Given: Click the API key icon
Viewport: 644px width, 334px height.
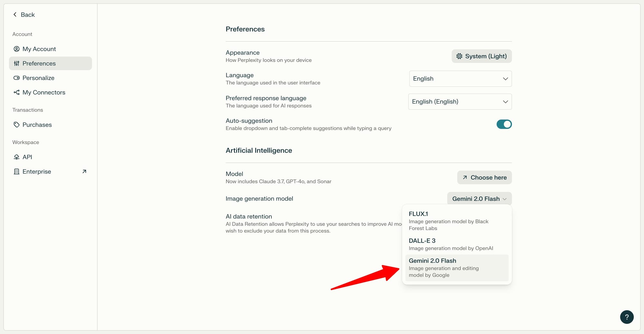Looking at the screenshot, I should 16,157.
